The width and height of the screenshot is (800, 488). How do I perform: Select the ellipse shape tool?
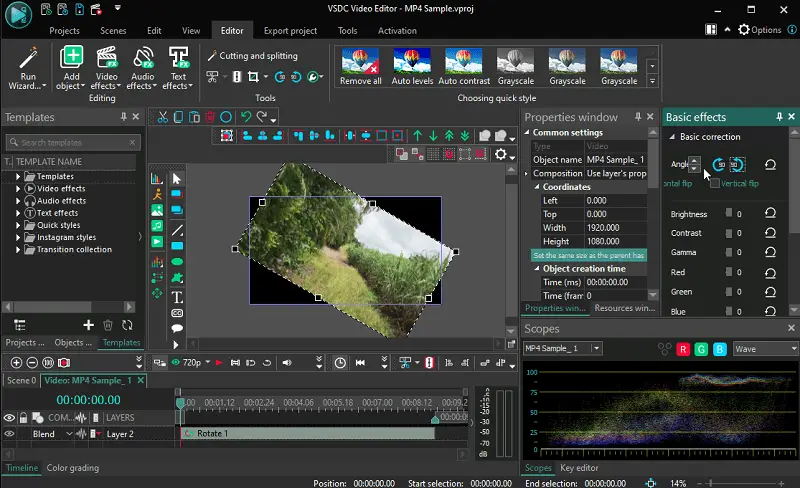pos(177,262)
